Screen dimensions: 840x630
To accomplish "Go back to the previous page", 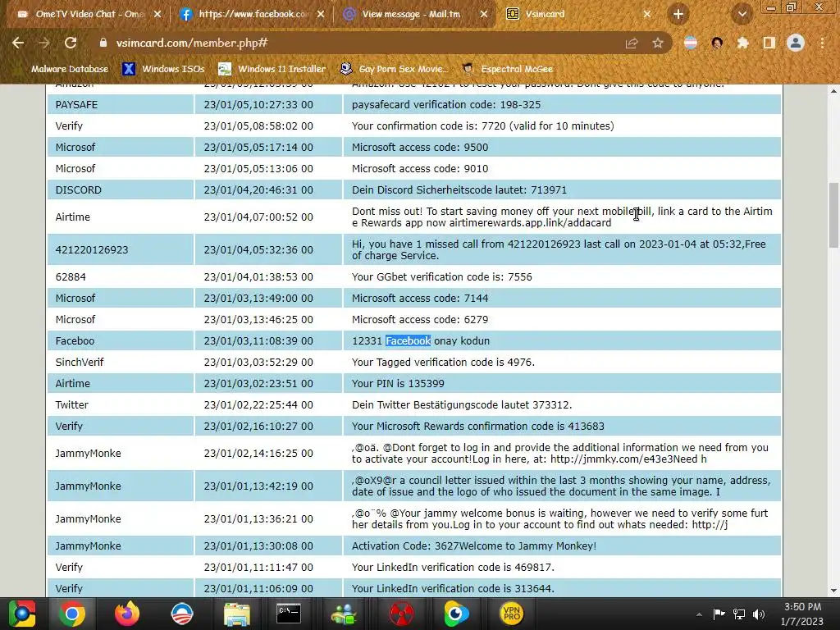I will 18,43.
